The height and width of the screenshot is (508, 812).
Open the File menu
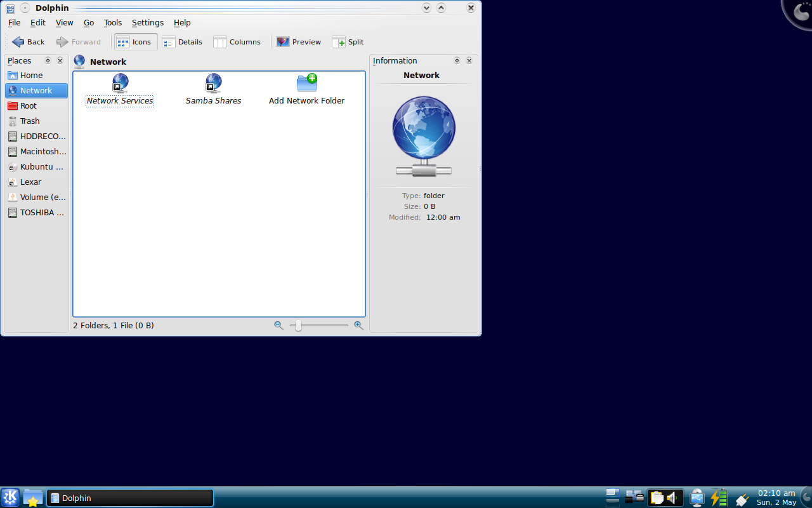(x=14, y=22)
